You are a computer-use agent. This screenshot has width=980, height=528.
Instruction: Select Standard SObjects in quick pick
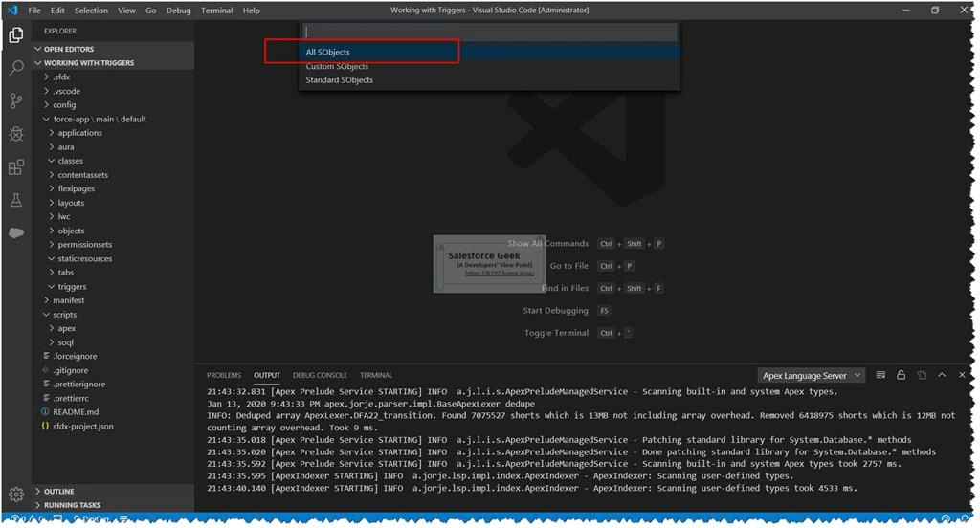489,80
